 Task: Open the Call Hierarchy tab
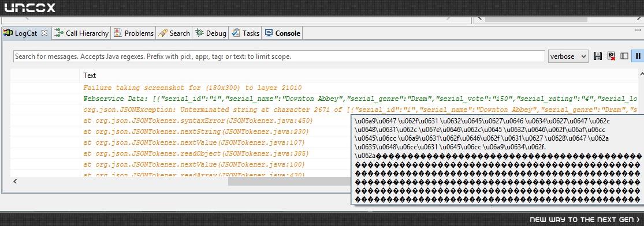click(x=82, y=33)
